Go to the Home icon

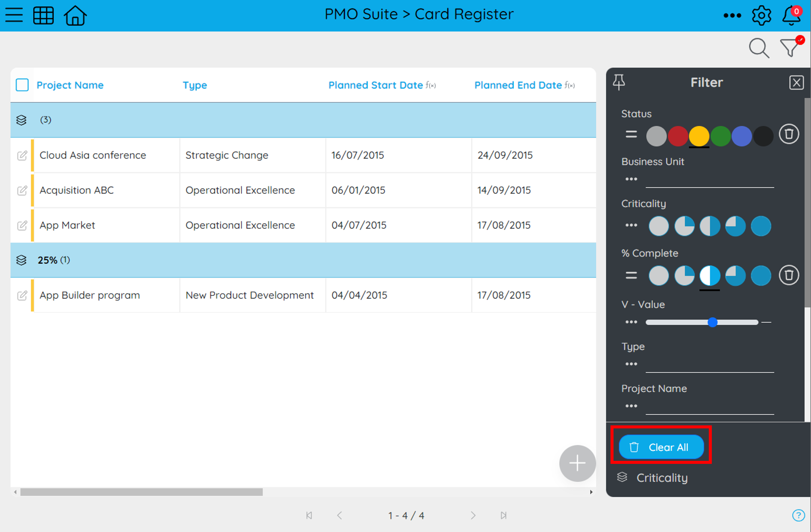(75, 15)
